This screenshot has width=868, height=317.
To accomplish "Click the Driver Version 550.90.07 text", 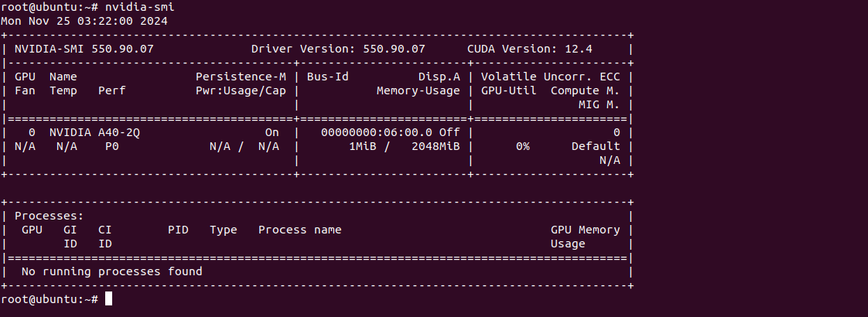I will (x=338, y=49).
